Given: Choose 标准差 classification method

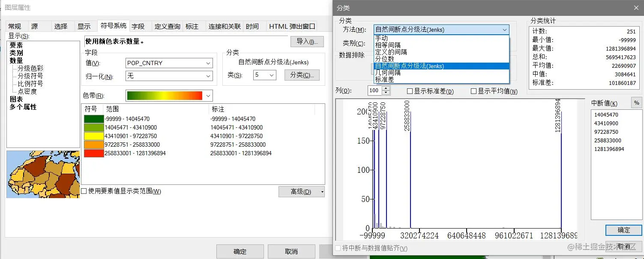Looking at the screenshot, I should tap(441, 79).
